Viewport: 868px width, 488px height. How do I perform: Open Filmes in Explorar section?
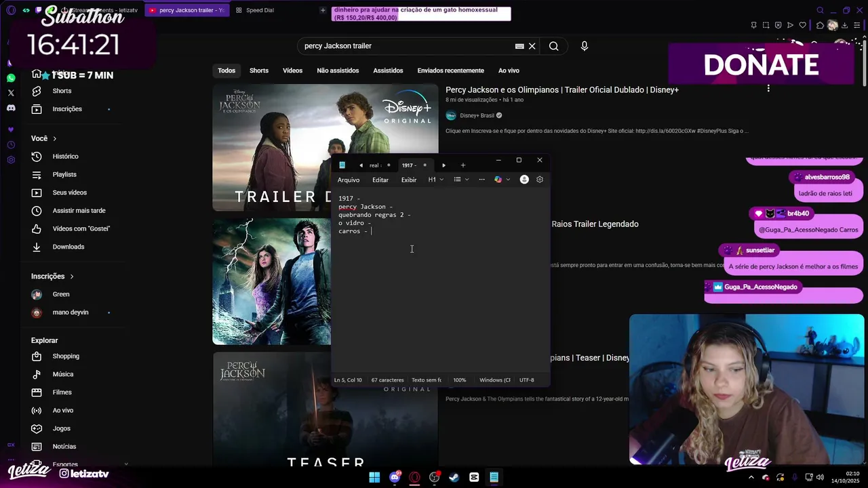[x=62, y=392]
